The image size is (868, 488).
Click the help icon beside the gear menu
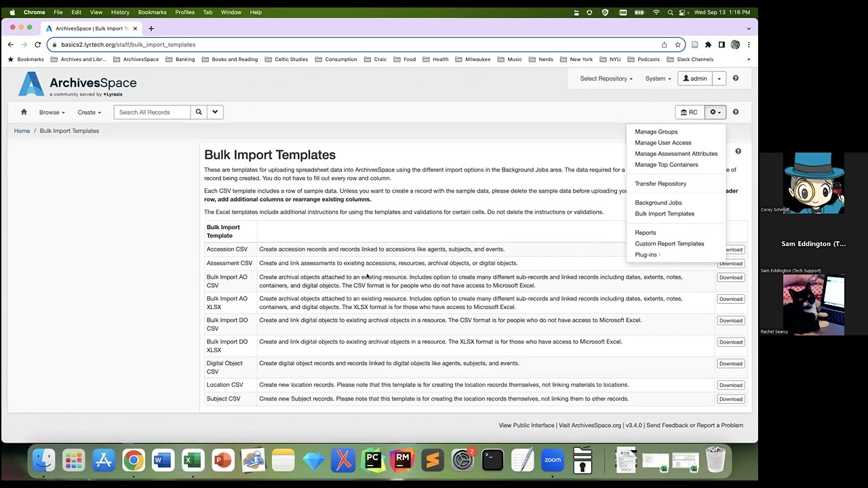[x=735, y=112]
